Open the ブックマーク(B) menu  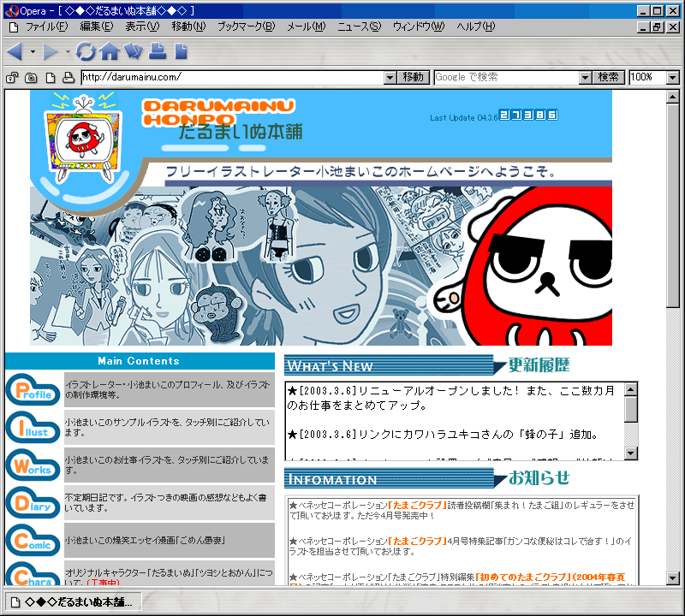coord(247,27)
